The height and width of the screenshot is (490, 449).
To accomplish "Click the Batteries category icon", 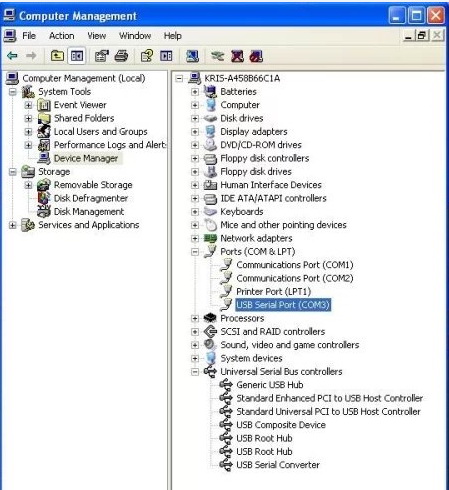I will pyautogui.click(x=210, y=91).
